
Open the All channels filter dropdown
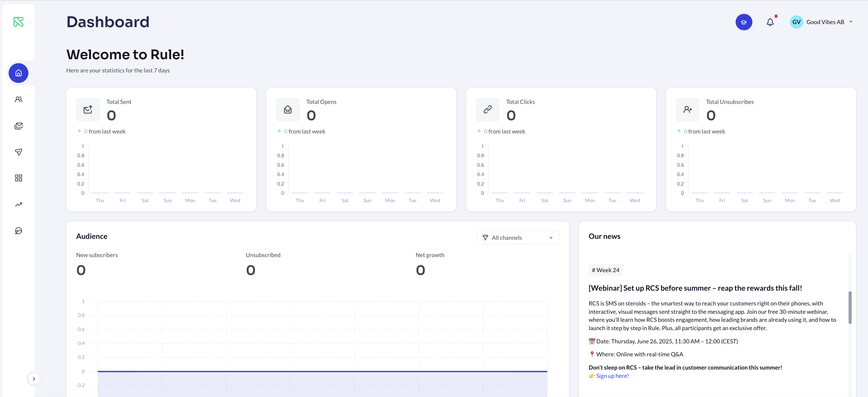(518, 238)
